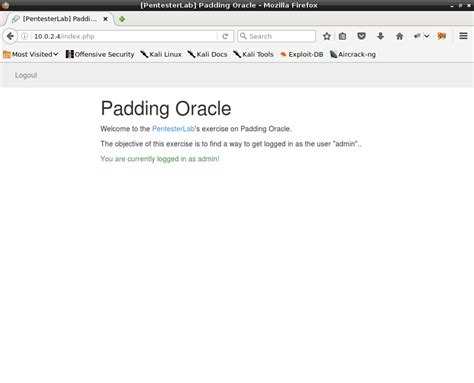Show bookmarks list clipboard icon
This screenshot has width=474, height=383.
click(342, 36)
